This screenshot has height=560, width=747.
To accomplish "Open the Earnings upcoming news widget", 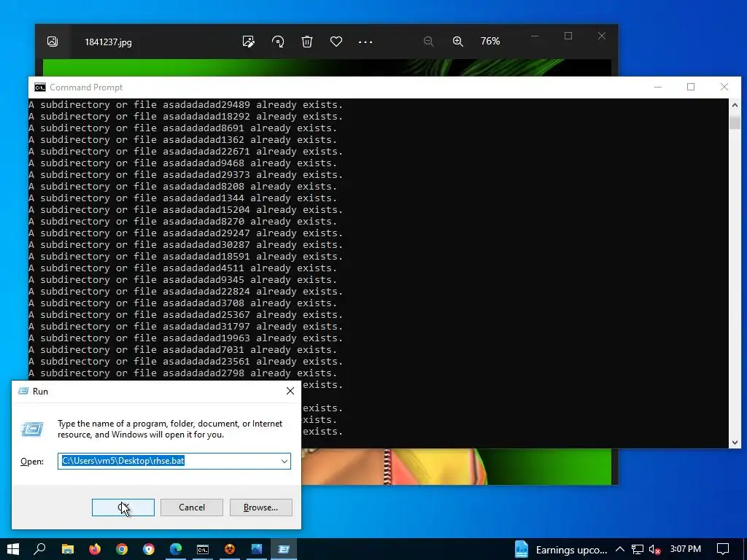I will (561, 550).
